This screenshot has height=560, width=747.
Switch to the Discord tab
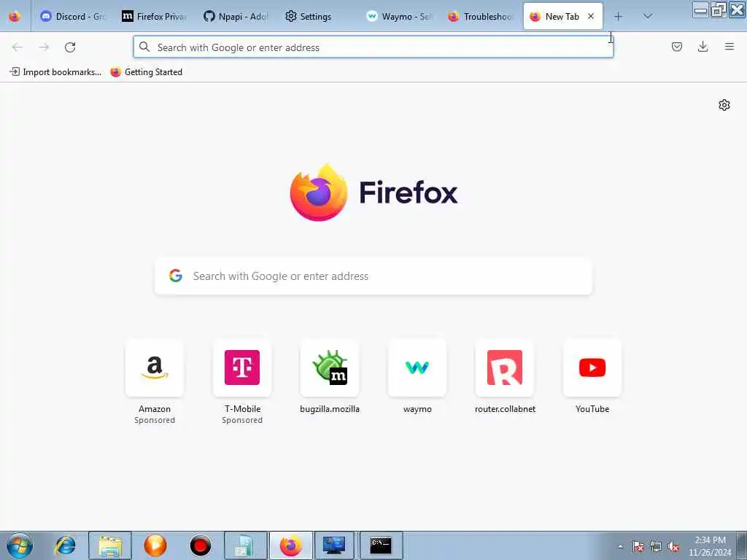(x=72, y=16)
